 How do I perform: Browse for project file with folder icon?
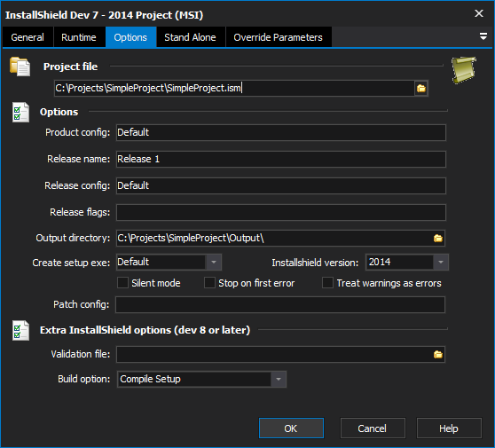[x=421, y=88]
